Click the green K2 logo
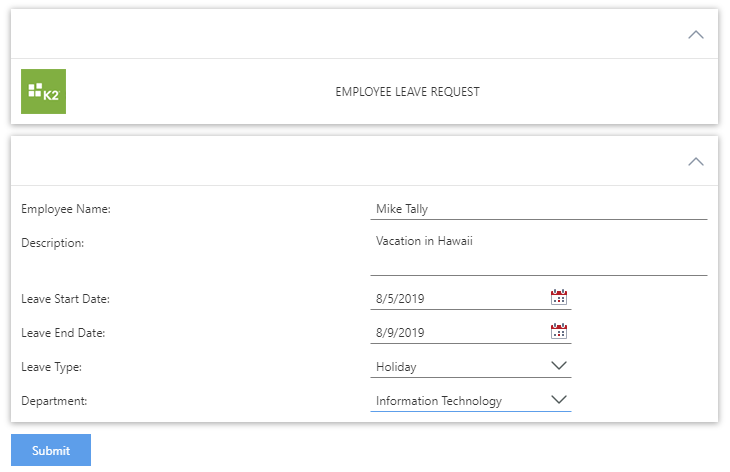The height and width of the screenshot is (472, 730). coord(43,92)
